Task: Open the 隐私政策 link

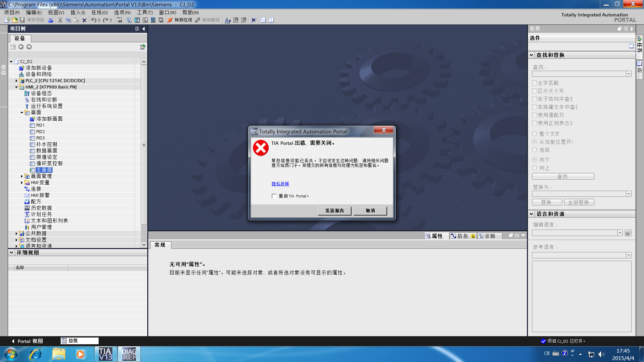Action: [x=280, y=184]
